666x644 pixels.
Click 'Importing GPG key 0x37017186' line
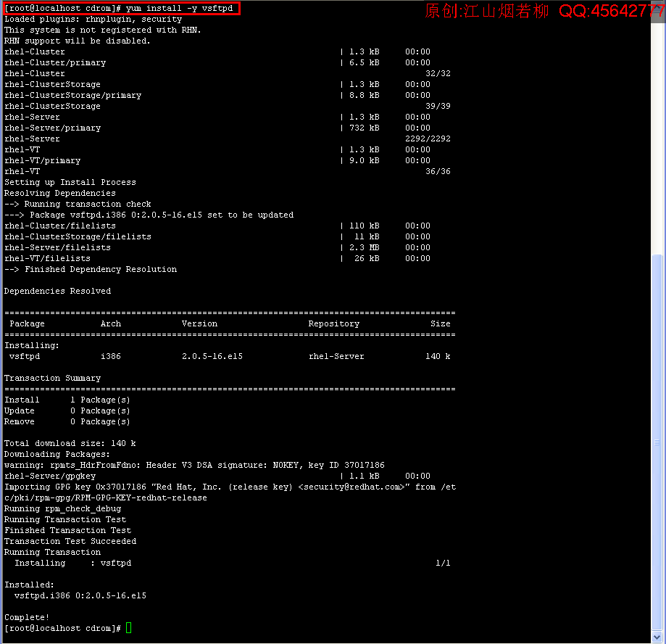click(x=230, y=487)
